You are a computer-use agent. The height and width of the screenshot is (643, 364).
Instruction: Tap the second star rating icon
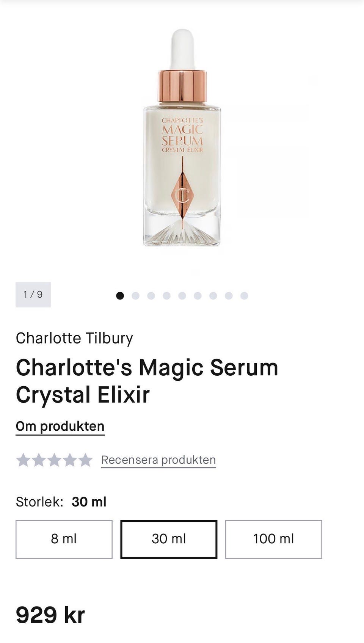[x=39, y=460]
